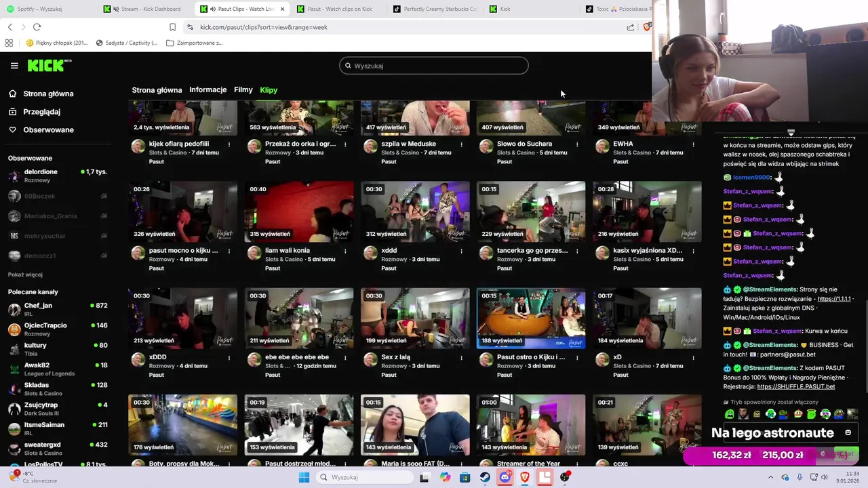Open Microsoft Store from the taskbar
This screenshot has height=488, width=868.
[465, 477]
